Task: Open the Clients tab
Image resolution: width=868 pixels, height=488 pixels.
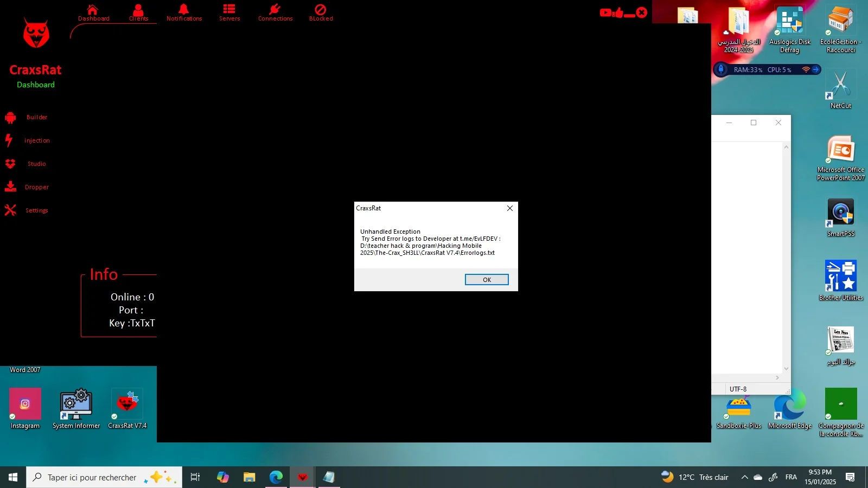Action: click(x=138, y=13)
